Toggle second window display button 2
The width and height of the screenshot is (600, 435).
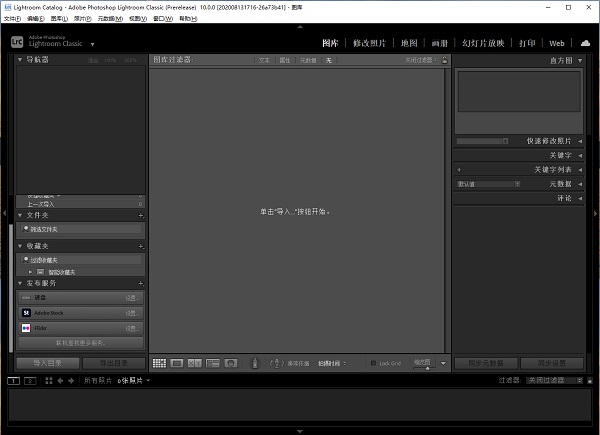(x=28, y=381)
